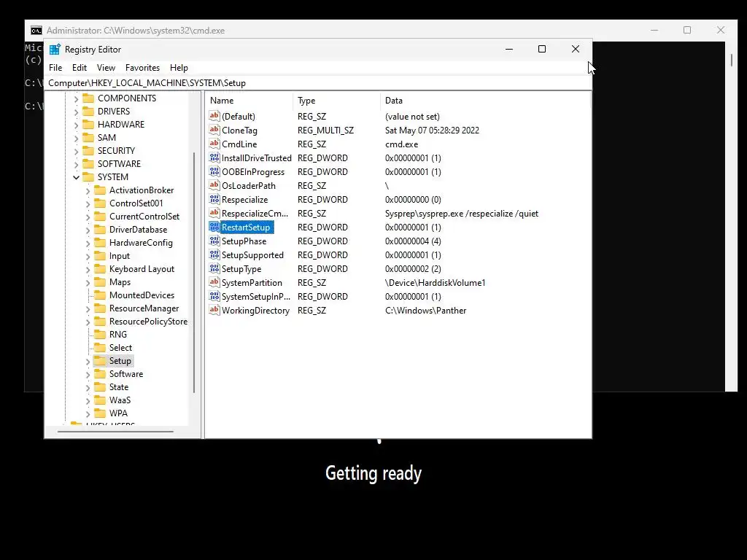Click the SetupPhase DWORD icon

click(214, 241)
